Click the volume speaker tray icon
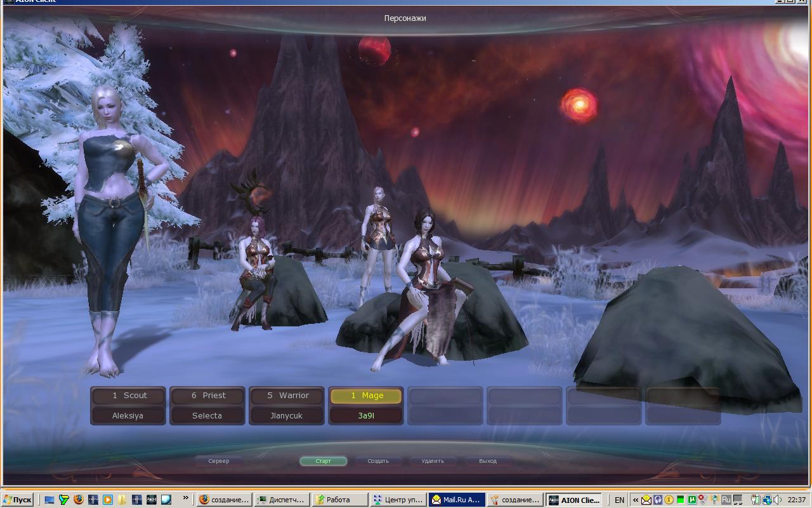Viewport: 812px width, 508px height. [x=778, y=500]
